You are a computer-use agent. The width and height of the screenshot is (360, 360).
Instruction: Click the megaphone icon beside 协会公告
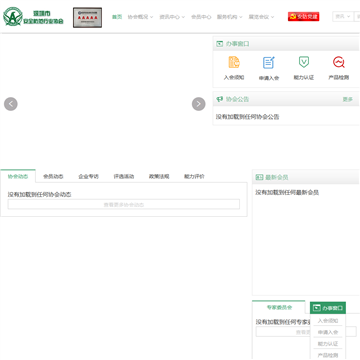click(220, 99)
